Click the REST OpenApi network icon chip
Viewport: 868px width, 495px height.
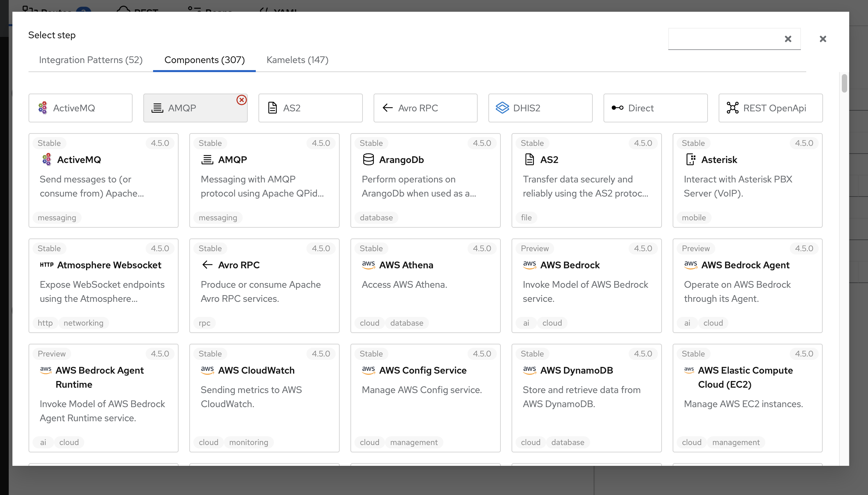pos(732,108)
